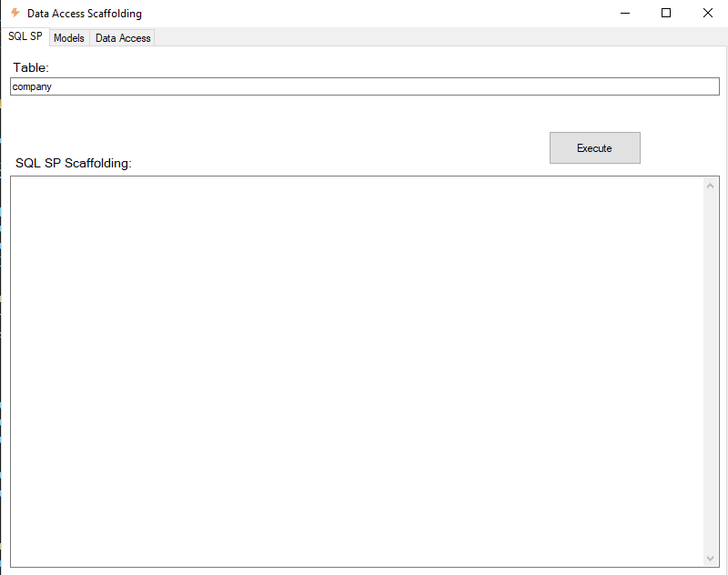The height and width of the screenshot is (575, 728).
Task: Click the "SQL SP Scaffolding:" label
Action: tap(74, 163)
